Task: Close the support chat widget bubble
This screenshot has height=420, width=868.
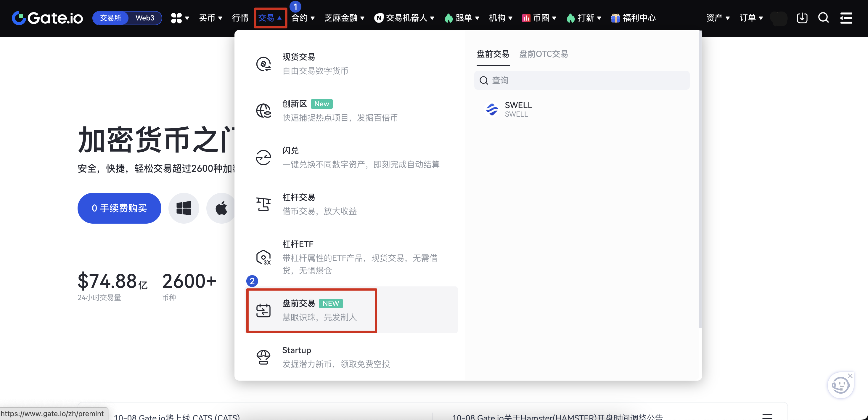Action: [x=850, y=376]
